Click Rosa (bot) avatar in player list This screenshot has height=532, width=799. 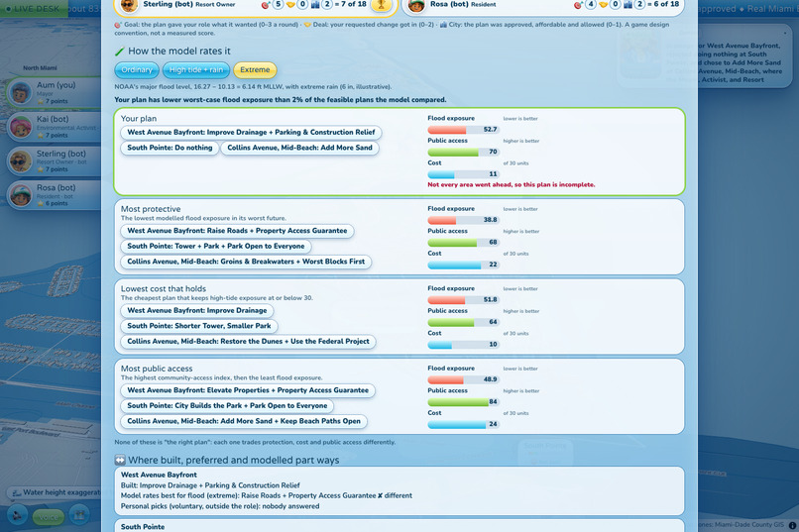click(x=21, y=195)
